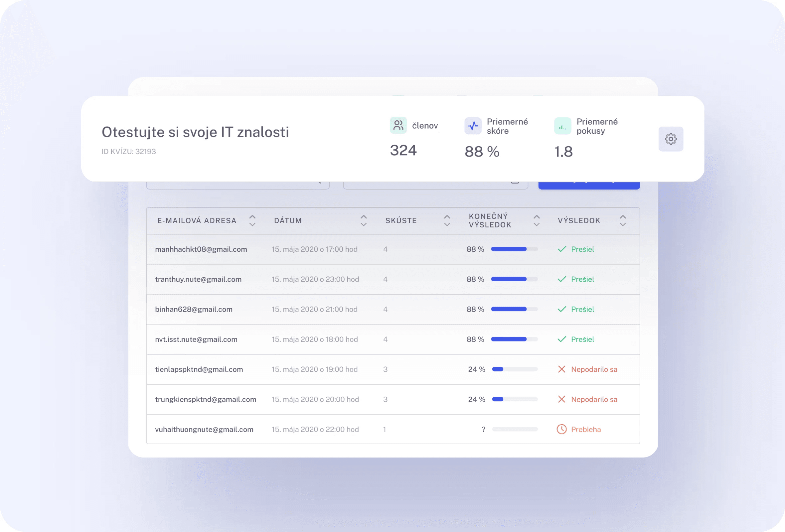
Task: Click the E-MAILOVÁ ADRESA column header
Action: (x=197, y=220)
